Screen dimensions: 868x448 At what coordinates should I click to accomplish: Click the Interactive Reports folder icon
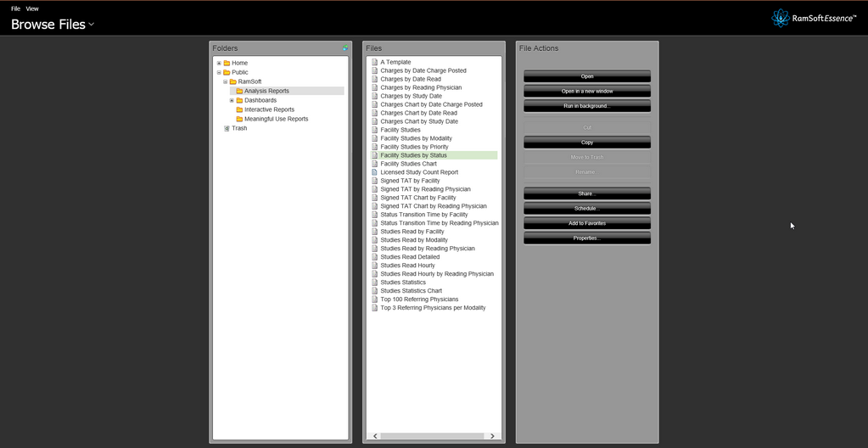pyautogui.click(x=239, y=110)
